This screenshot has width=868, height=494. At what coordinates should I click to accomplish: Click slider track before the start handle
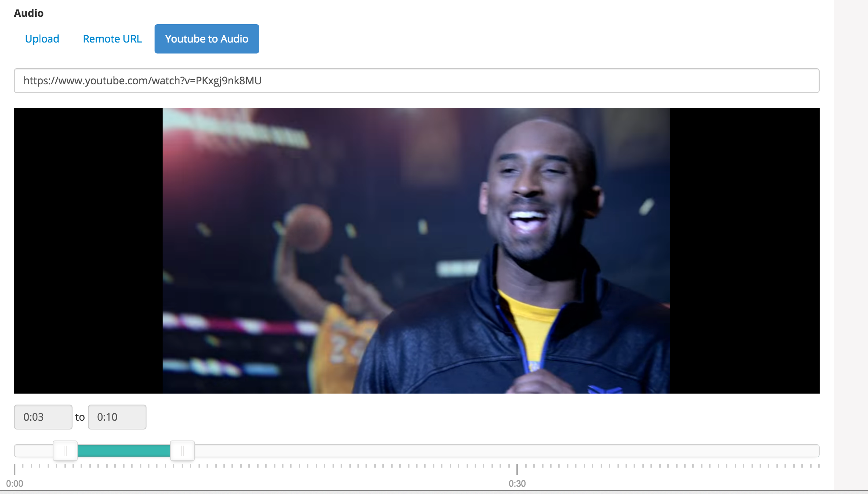[x=34, y=451]
